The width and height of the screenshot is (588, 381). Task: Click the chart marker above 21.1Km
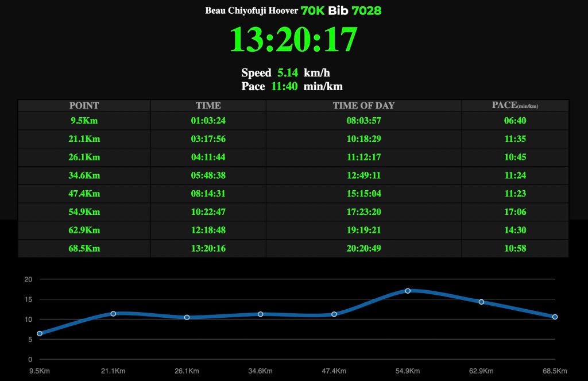pyautogui.click(x=113, y=314)
